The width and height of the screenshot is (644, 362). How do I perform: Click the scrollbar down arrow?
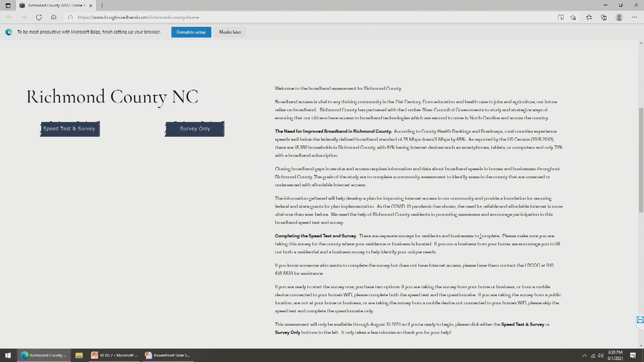[x=641, y=346]
